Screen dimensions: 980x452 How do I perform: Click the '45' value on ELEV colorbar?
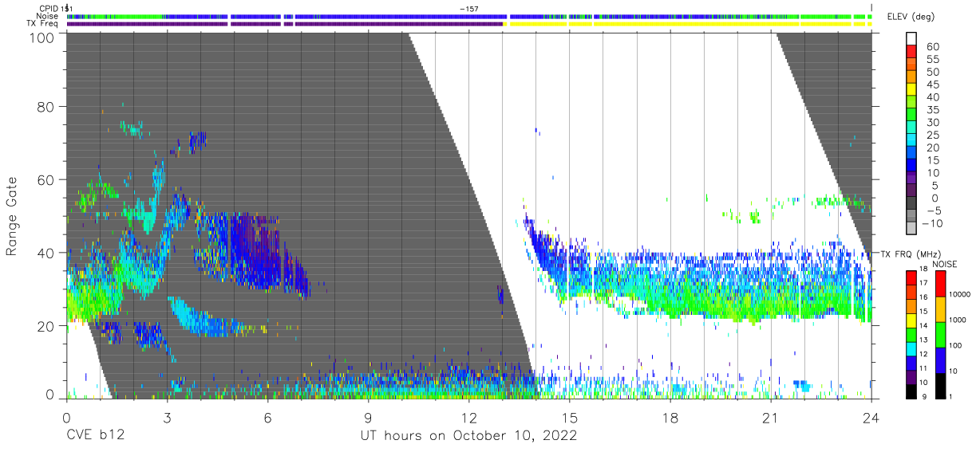[933, 85]
